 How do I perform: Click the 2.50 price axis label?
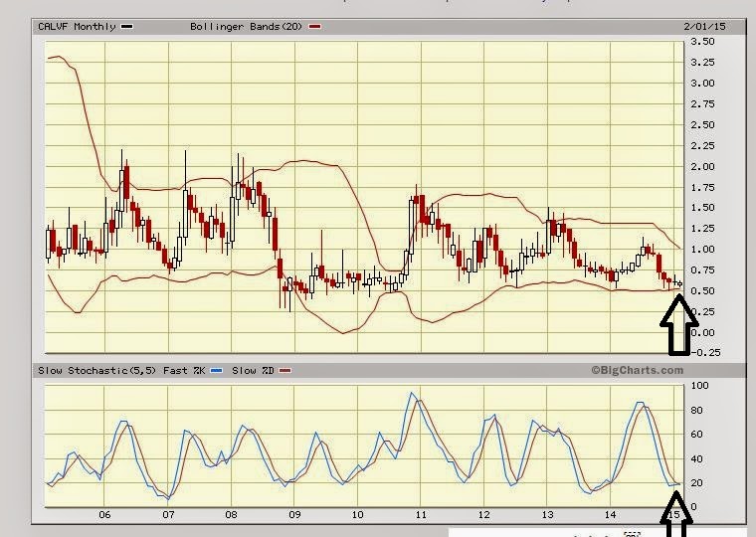point(702,125)
